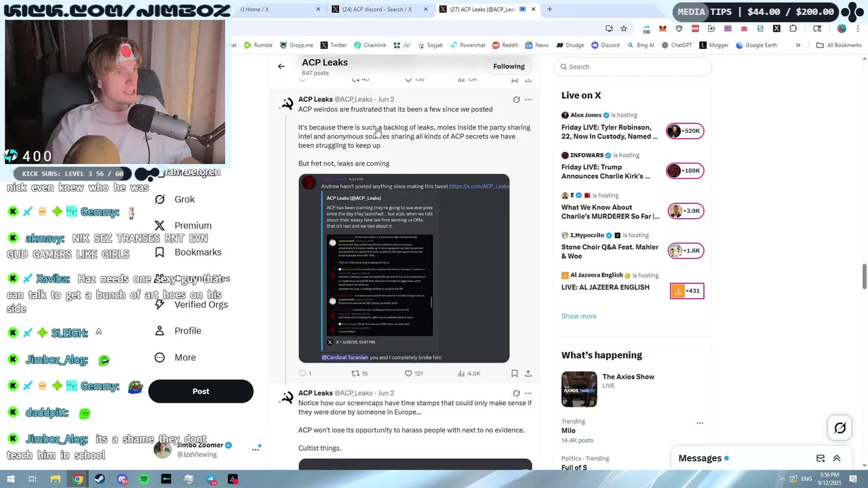Viewport: 868px width, 488px height.
Task: Open the Reddit bookmark
Action: 505,45
